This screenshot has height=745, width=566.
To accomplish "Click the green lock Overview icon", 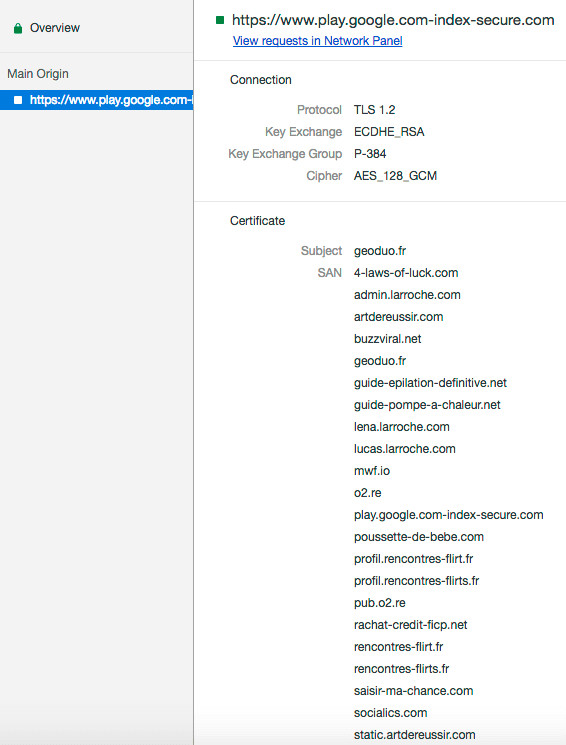I will click(18, 29).
